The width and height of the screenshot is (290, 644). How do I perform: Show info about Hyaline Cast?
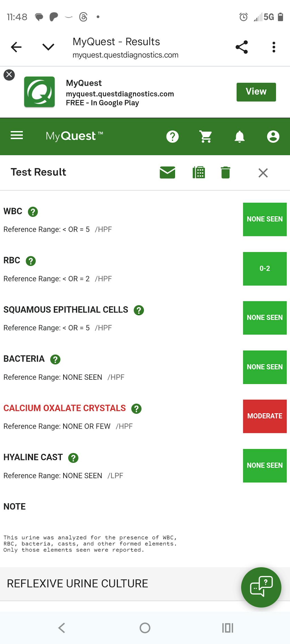[x=73, y=458]
